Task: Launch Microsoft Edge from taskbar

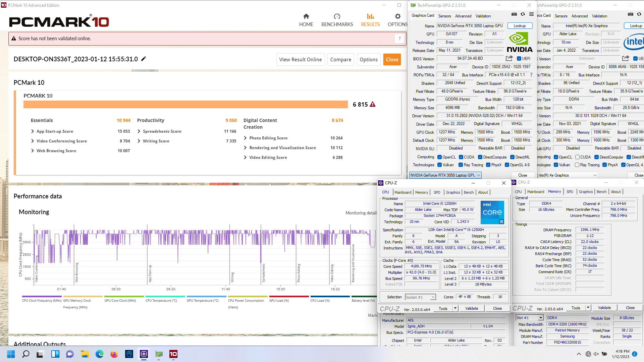Action: (x=99, y=354)
